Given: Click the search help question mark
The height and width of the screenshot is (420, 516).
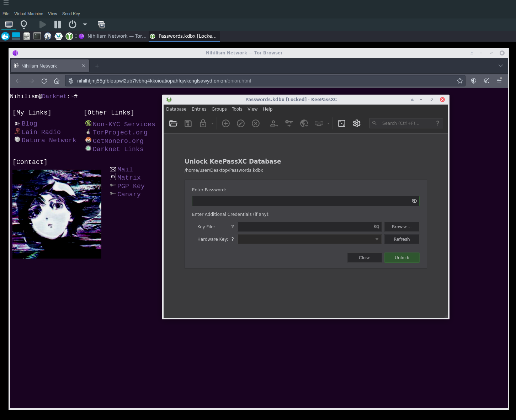Looking at the screenshot, I should point(438,123).
